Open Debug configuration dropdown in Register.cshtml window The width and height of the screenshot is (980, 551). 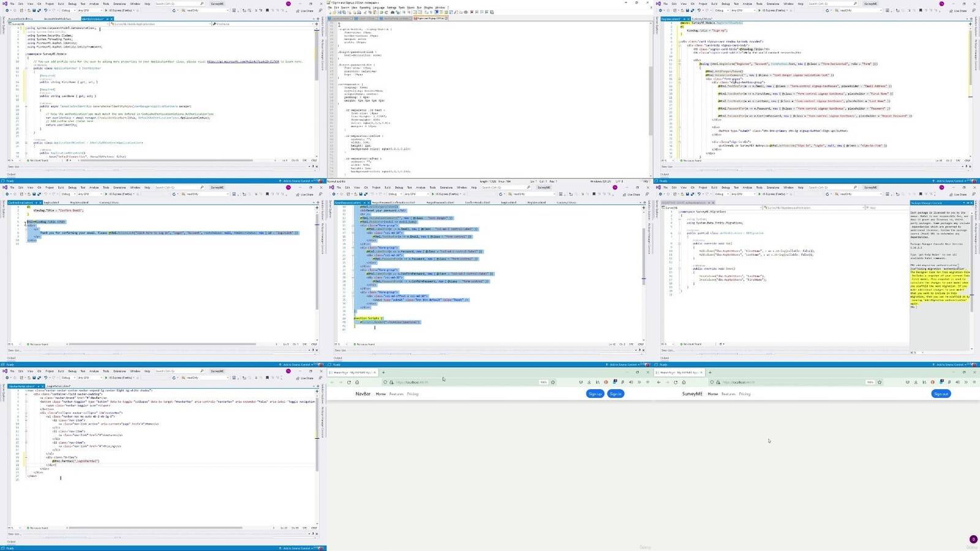point(720,10)
